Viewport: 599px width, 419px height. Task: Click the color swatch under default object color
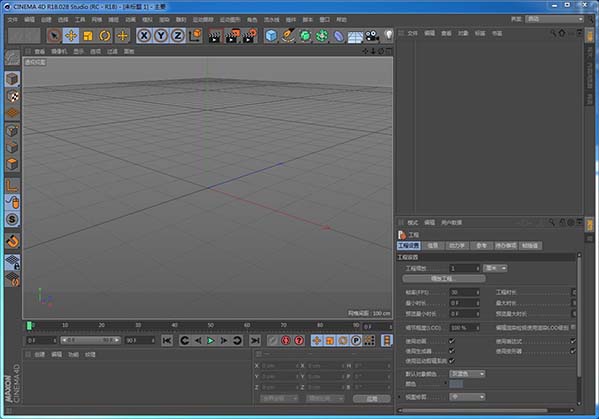click(456, 384)
